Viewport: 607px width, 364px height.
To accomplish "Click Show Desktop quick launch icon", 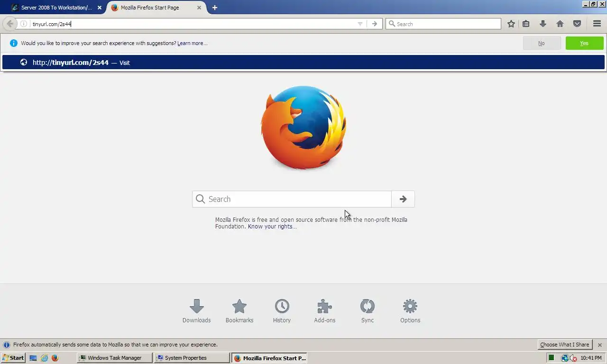I will click(33, 358).
